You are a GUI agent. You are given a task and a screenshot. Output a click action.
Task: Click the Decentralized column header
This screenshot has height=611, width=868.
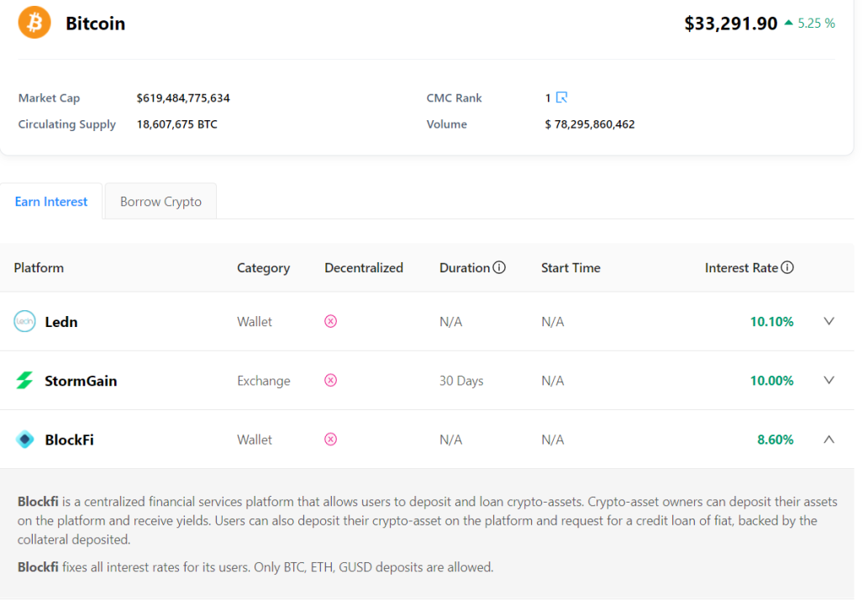click(364, 268)
